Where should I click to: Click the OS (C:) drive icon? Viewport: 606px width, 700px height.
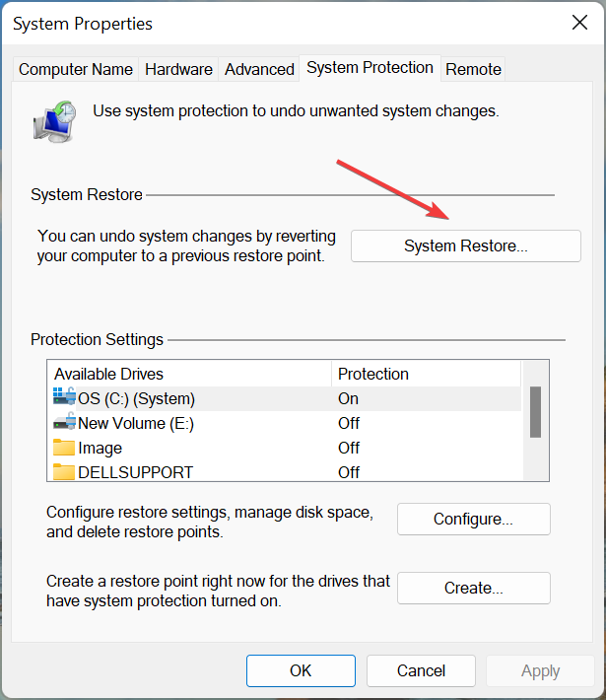tap(64, 398)
